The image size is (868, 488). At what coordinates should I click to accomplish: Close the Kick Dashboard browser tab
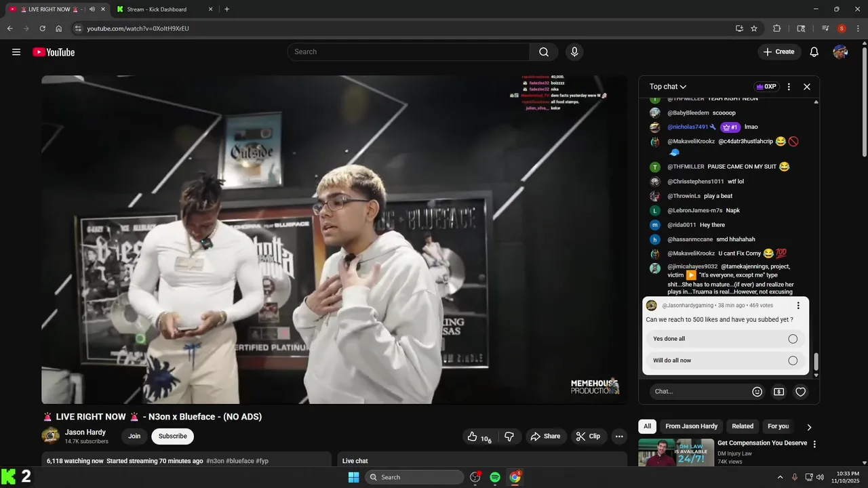[x=210, y=9]
